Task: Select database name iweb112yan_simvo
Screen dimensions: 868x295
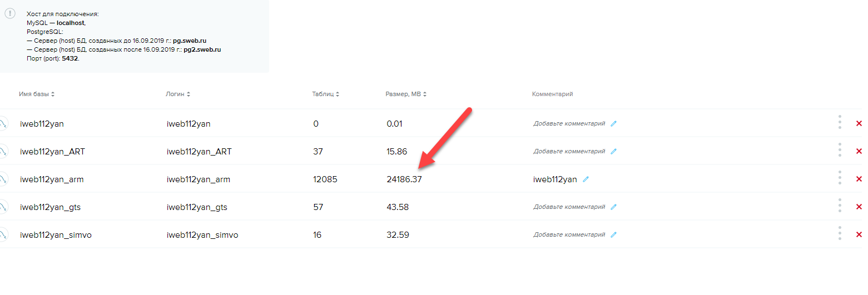Action: [x=56, y=234]
